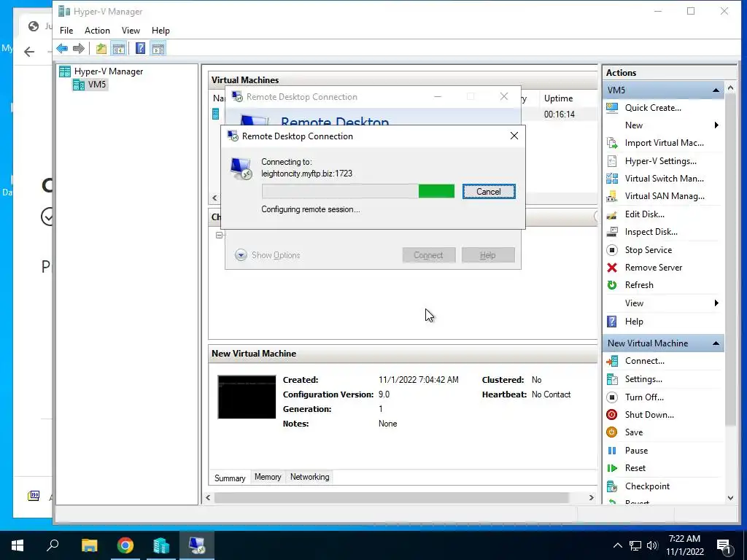Screen dimensions: 747x560
Task: Open Virtual SAN Manager icon
Action: coord(612,196)
